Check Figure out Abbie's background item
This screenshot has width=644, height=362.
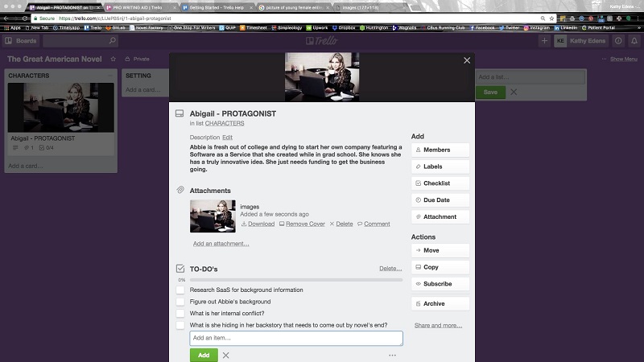coord(180,302)
